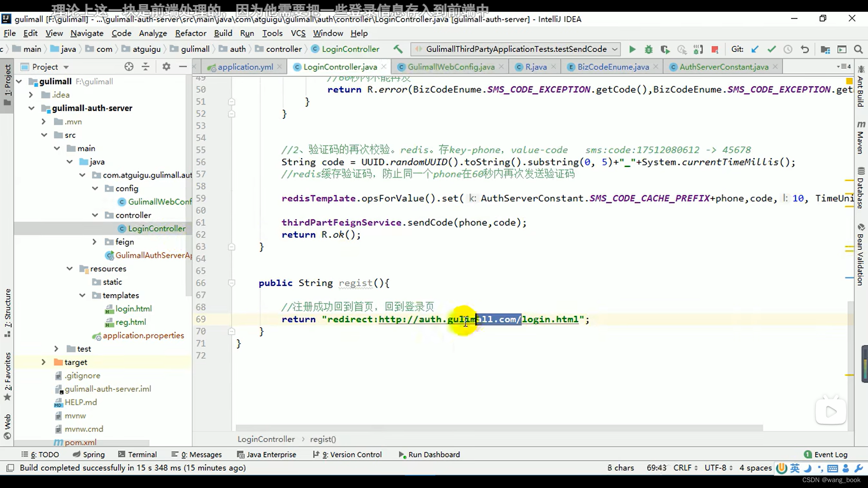Image resolution: width=868 pixels, height=488 pixels.
Task: Update project from Git blue arrow
Action: click(755, 49)
